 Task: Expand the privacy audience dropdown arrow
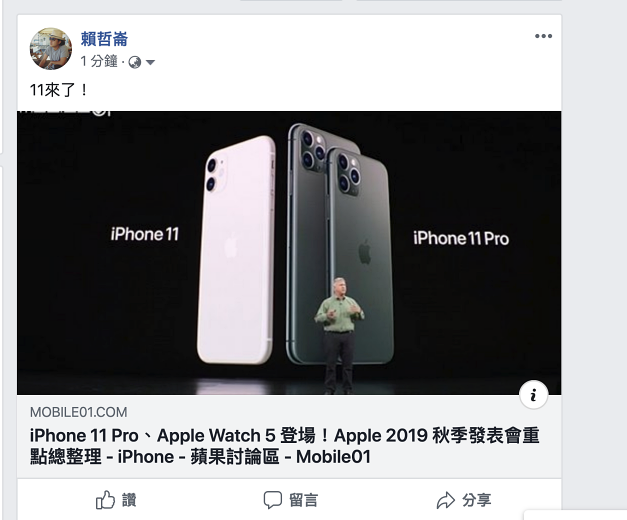(x=150, y=62)
